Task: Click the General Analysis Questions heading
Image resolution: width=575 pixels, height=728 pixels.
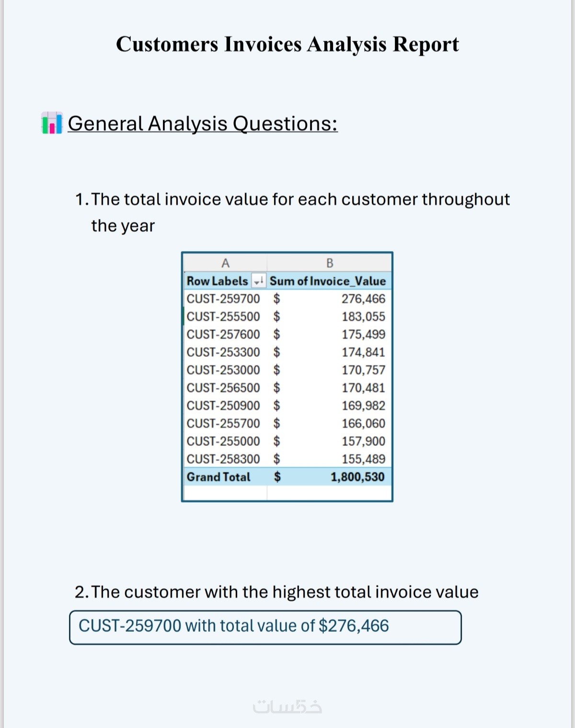Action: coord(202,124)
